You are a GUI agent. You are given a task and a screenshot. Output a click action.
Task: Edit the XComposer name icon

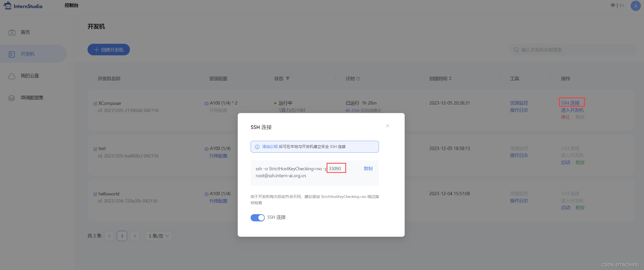click(x=95, y=103)
